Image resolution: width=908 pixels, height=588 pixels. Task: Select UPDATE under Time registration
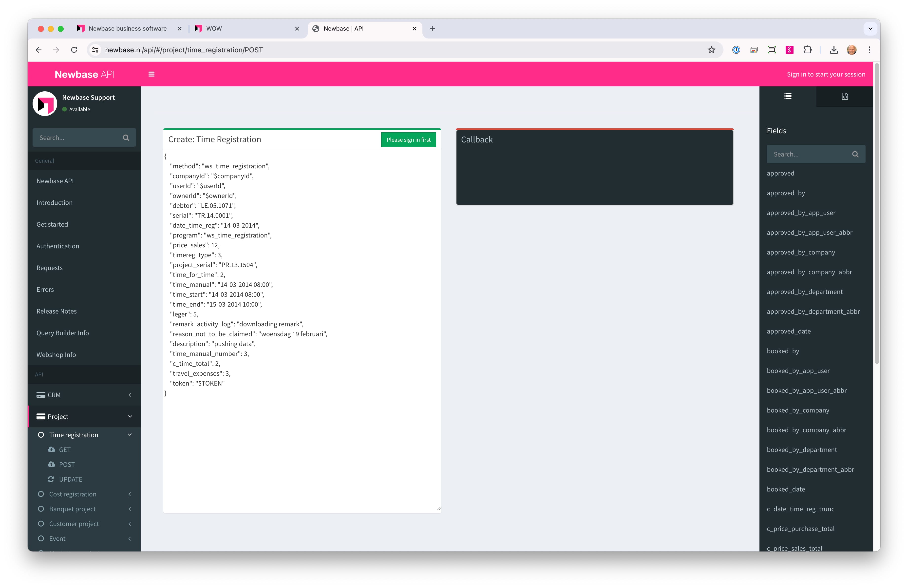[71, 479]
